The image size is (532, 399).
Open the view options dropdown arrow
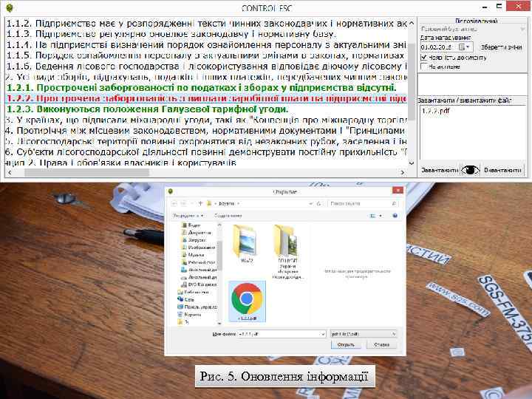381,216
